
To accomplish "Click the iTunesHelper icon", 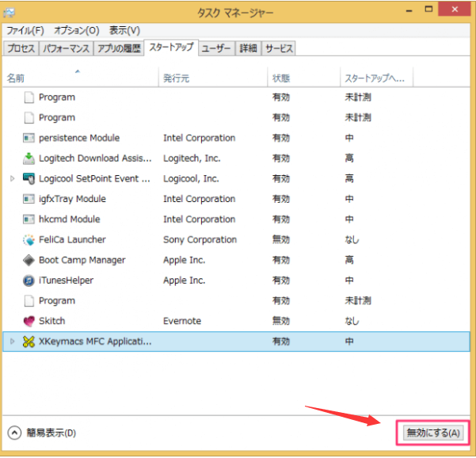I will tap(29, 281).
